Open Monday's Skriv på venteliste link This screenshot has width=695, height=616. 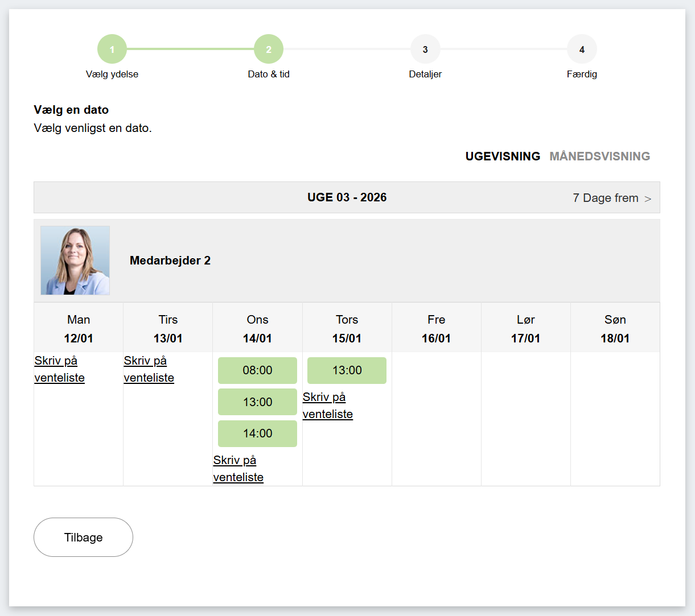59,369
